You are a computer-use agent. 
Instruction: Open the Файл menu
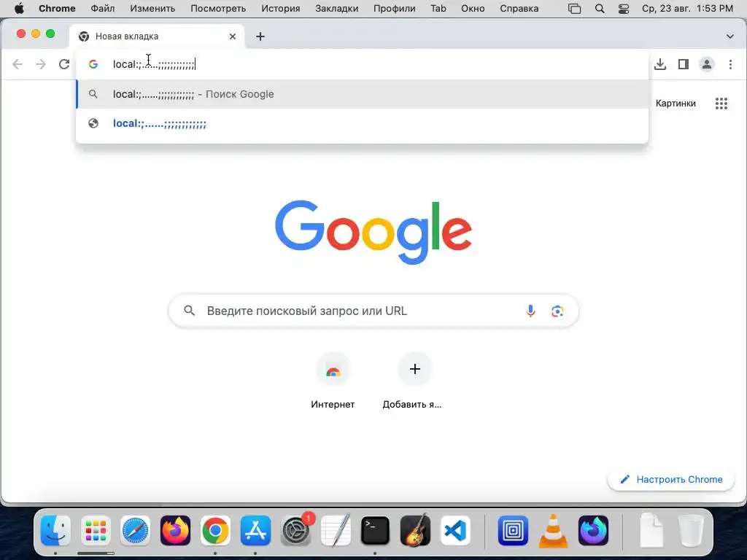point(102,9)
